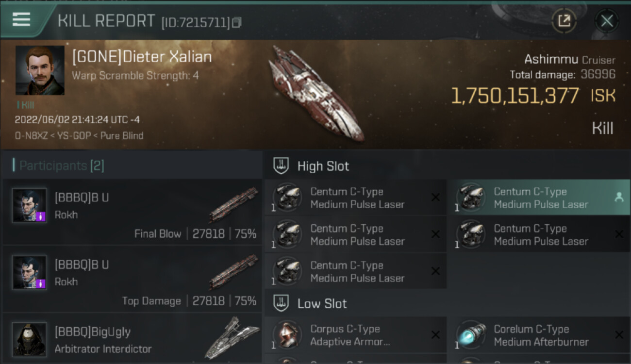The width and height of the screenshot is (631, 364).
Task: Click the share kill report icon
Action: (x=564, y=20)
